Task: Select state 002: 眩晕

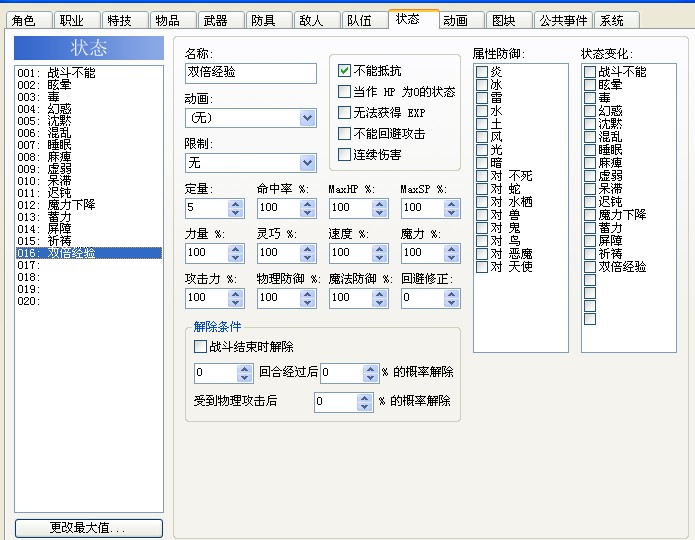Action: [x=89, y=85]
